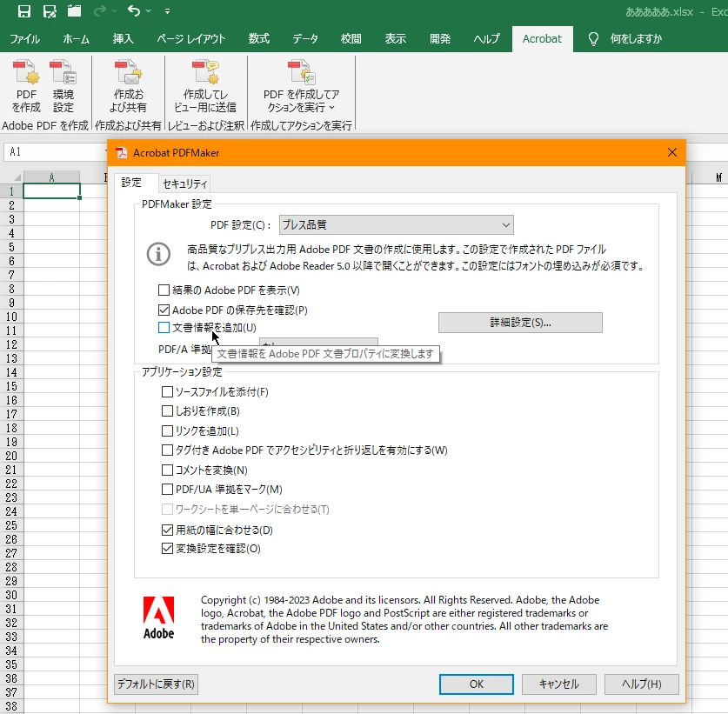728x714 pixels.
Task: Enable コメントを変換 checkbox
Action: click(167, 470)
